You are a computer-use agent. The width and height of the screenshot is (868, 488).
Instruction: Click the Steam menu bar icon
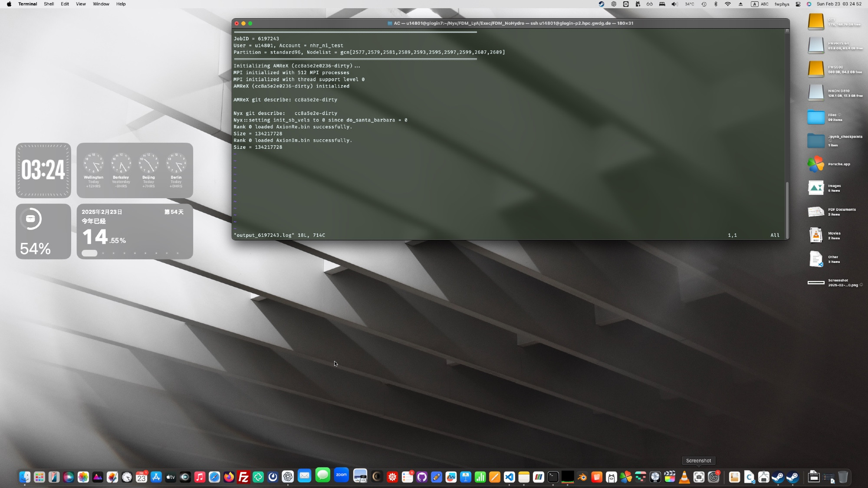click(x=601, y=4)
